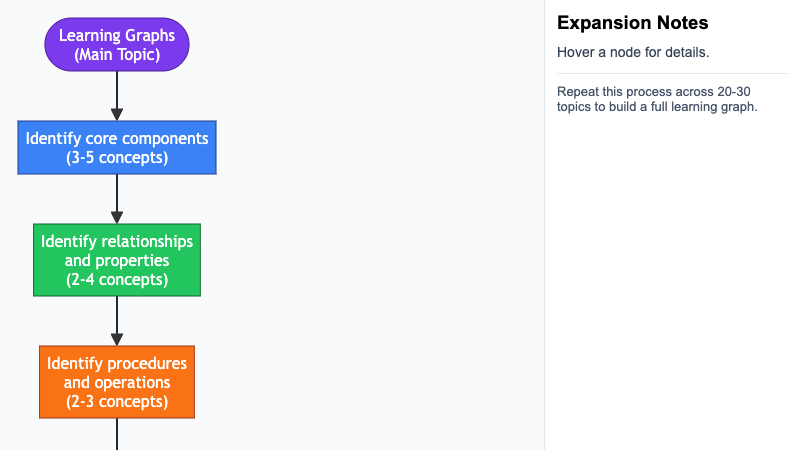Click the "Hover a node for details" text
The width and height of the screenshot is (800, 450).
[633, 52]
